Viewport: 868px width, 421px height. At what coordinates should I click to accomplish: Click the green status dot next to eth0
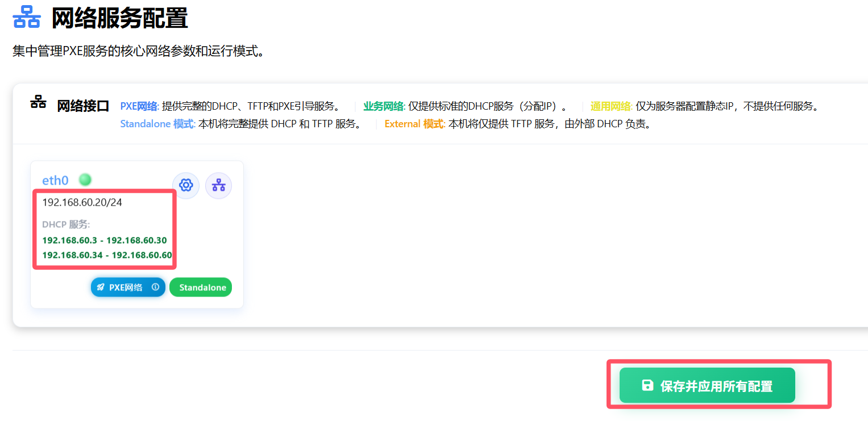pyautogui.click(x=84, y=179)
